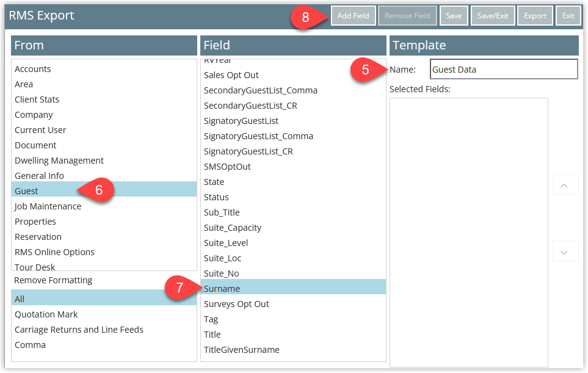The width and height of the screenshot is (588, 373).
Task: Select Properties in the From list
Action: point(104,222)
